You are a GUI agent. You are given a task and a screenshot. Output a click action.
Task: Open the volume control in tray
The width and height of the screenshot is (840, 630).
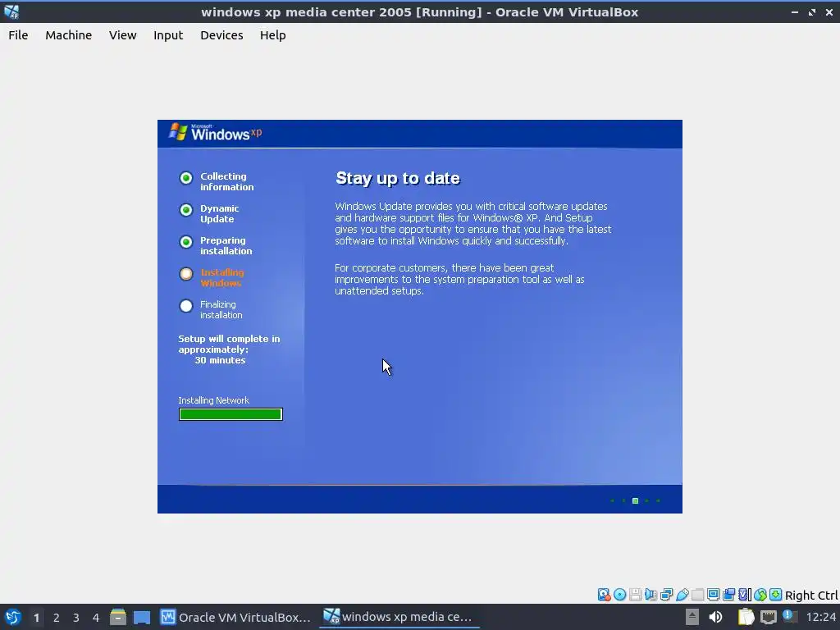(715, 617)
